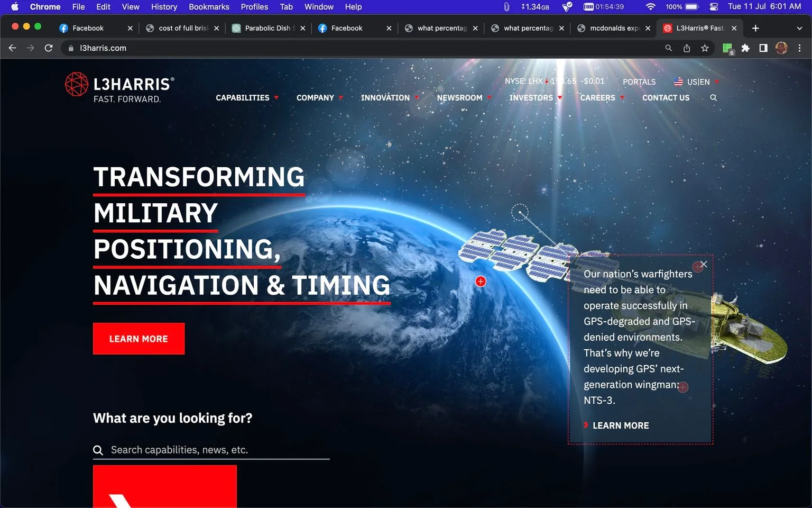812x508 pixels.
Task: Open the Bookmarks menu in the menu bar
Action: (x=208, y=7)
